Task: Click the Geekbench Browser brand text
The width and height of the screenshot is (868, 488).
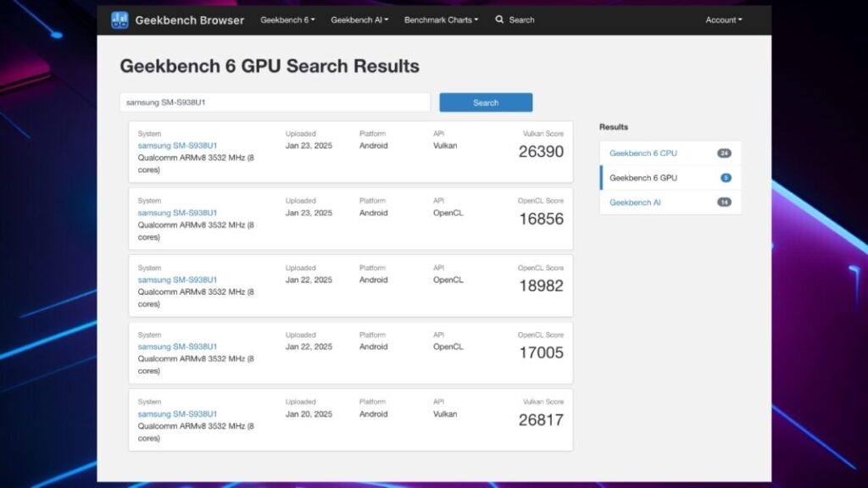Action: [190, 20]
